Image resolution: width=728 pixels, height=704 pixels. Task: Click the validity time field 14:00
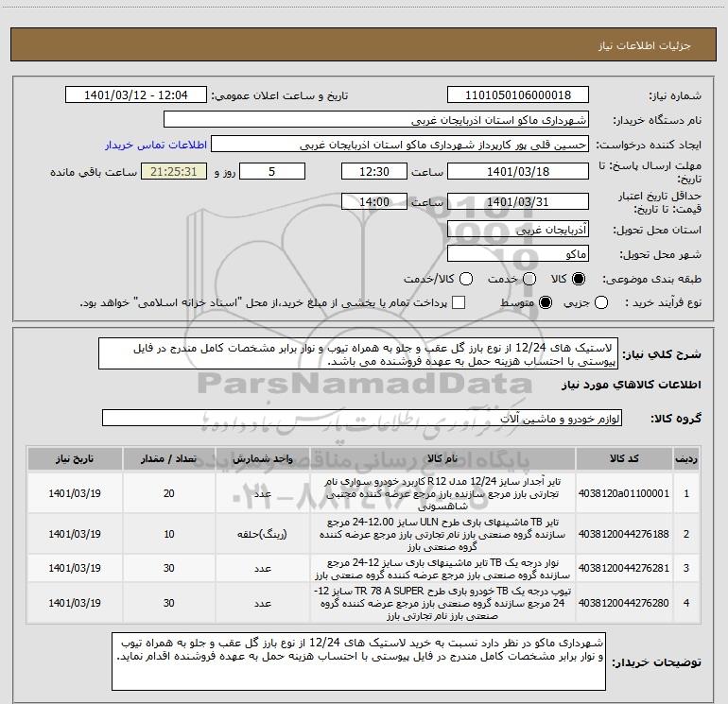374,201
